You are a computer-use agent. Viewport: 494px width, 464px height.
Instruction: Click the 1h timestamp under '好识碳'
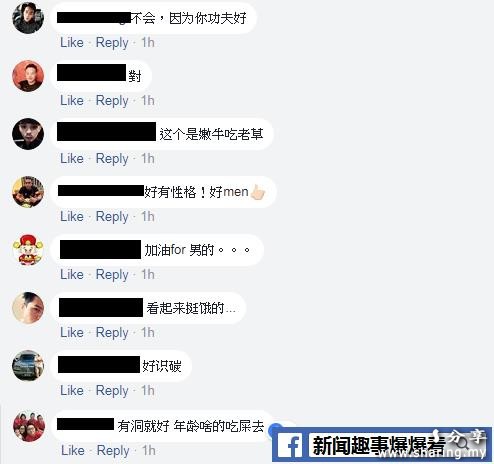pyautogui.click(x=148, y=391)
